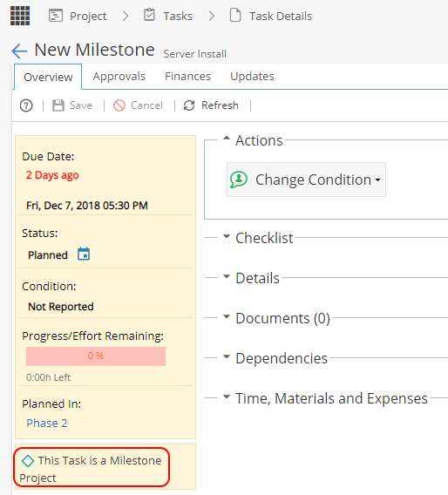
Task: Open the help question mark icon
Action: coord(26,105)
